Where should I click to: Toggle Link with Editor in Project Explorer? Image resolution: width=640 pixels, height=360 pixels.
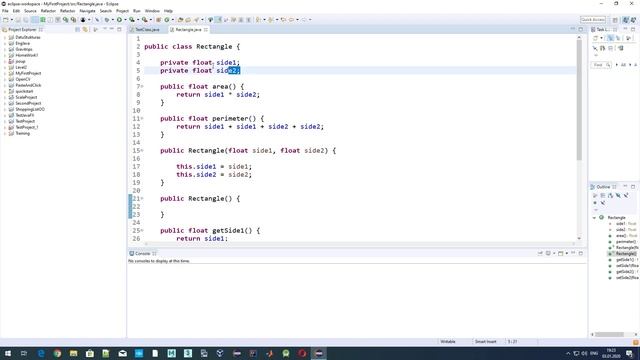85,29
